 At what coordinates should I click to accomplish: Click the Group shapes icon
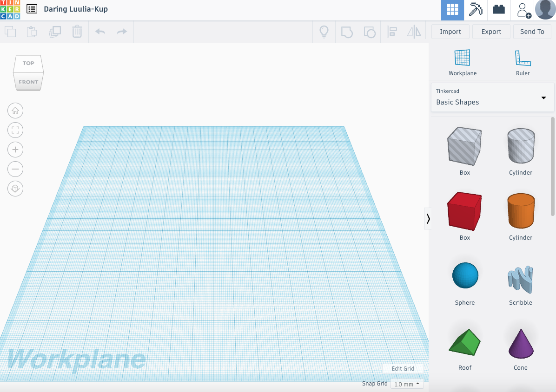(347, 32)
